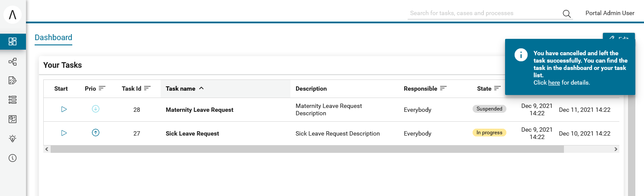Viewport: 644px width, 196px height.
Task: Click the horizontal scrollbar right arrow
Action: (615, 149)
